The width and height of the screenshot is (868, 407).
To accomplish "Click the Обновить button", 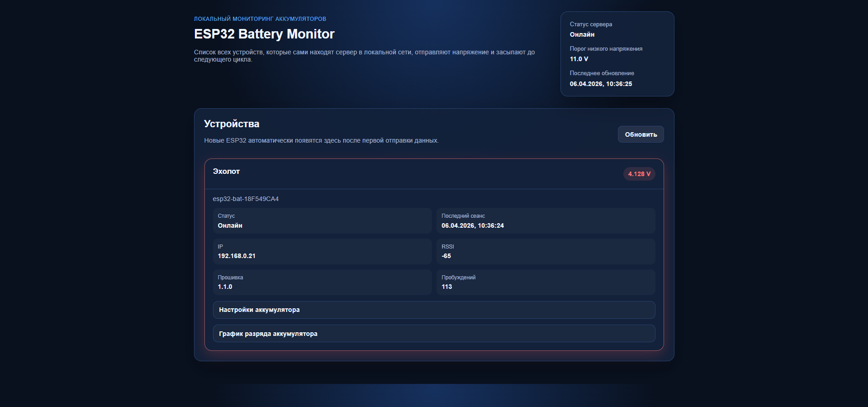I will 640,134.
